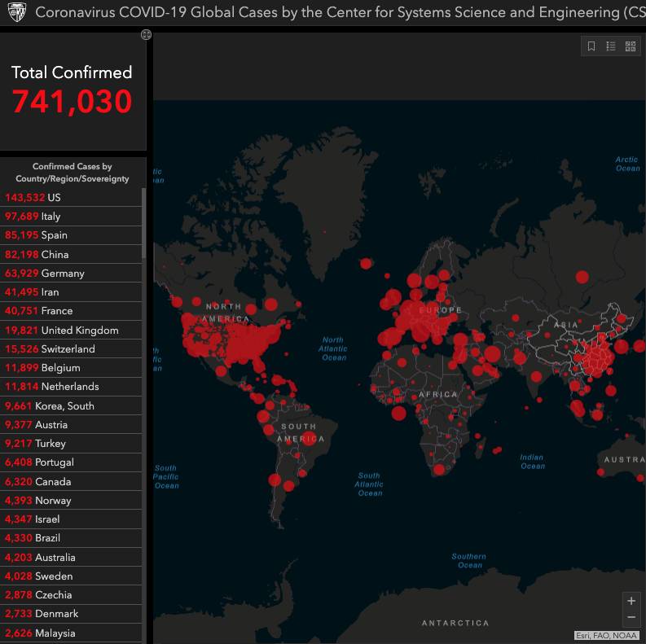Click the 741,030 total confirmed number
Image resolution: width=646 pixels, height=644 pixels.
[73, 102]
